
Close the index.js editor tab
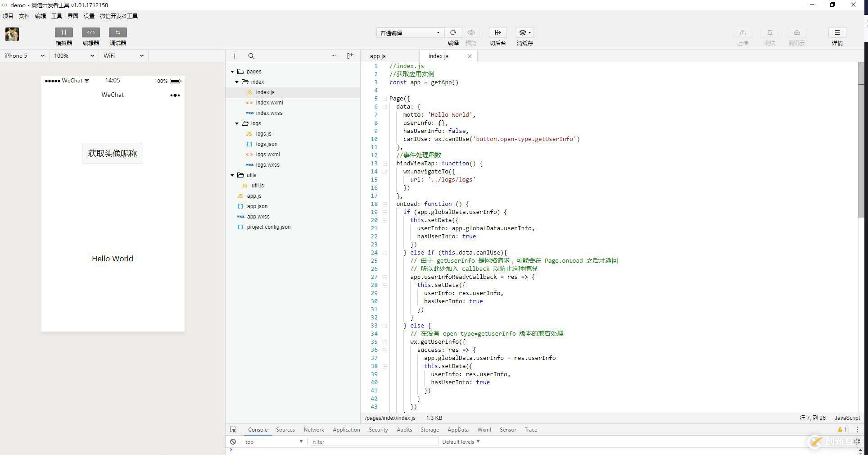tap(470, 56)
